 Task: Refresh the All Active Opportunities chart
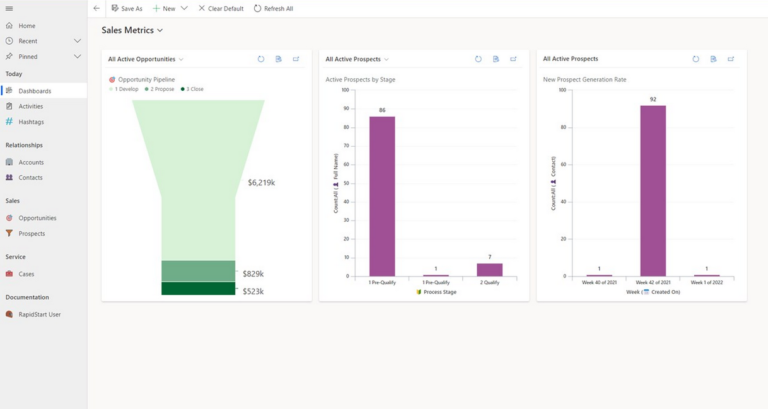pyautogui.click(x=261, y=59)
